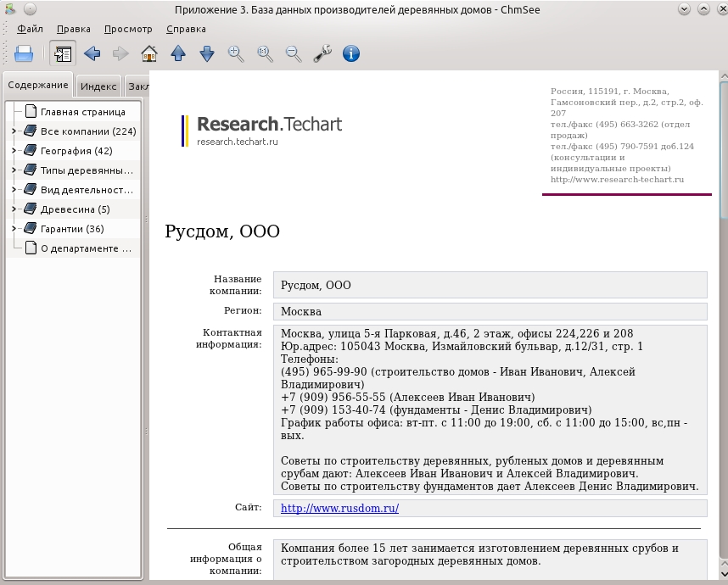The width and height of the screenshot is (728, 585).
Task: Click the window menu icon in title bar
Action: point(10,8)
